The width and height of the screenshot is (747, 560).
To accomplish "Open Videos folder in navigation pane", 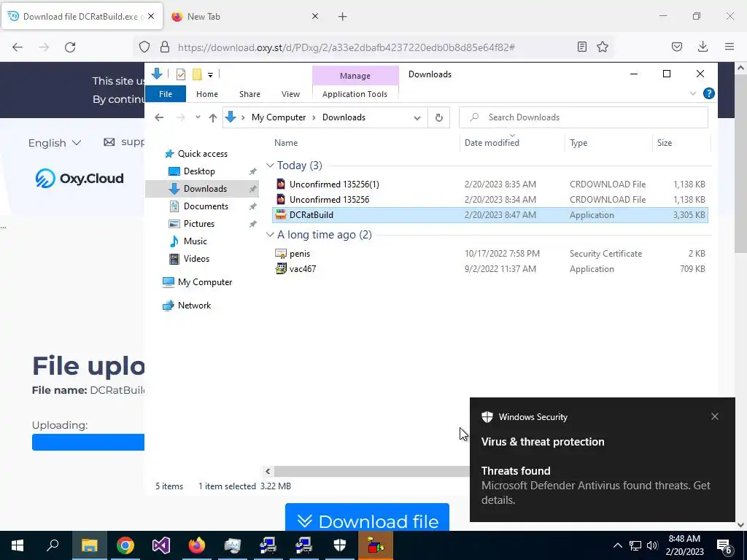I will coord(196,259).
